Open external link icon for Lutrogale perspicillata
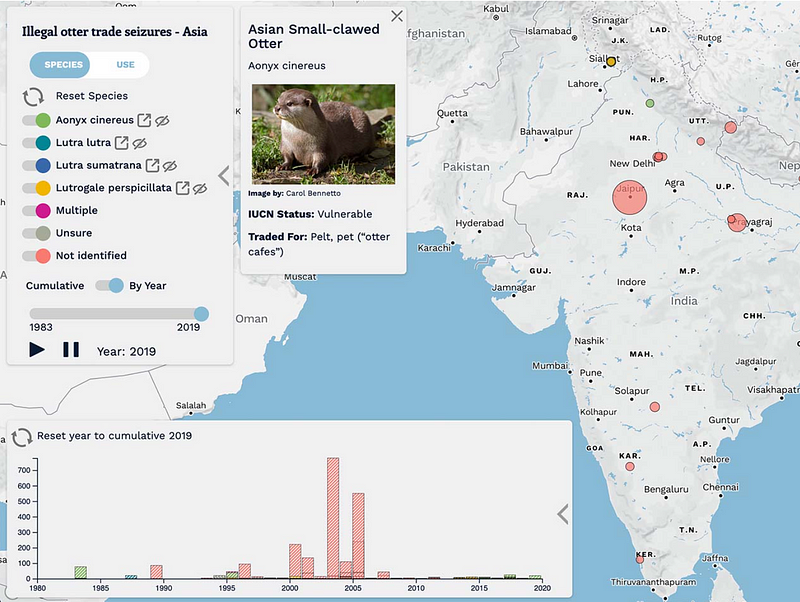The width and height of the screenshot is (800, 602). (183, 188)
